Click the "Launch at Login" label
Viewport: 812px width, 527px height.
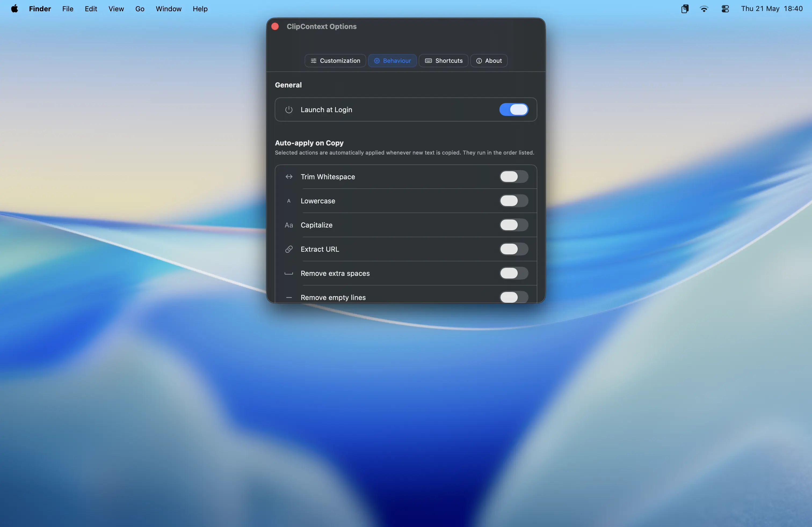point(326,110)
